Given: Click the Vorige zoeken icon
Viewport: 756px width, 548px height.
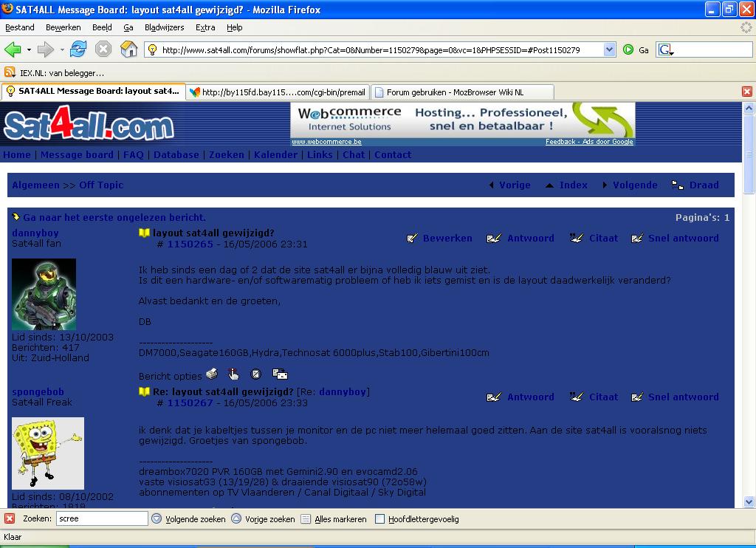Looking at the screenshot, I should (236, 518).
